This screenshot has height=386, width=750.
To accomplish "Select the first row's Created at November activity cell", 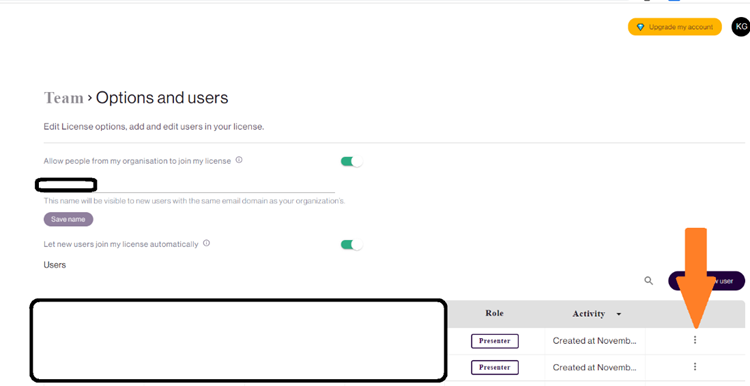I will [x=595, y=341].
